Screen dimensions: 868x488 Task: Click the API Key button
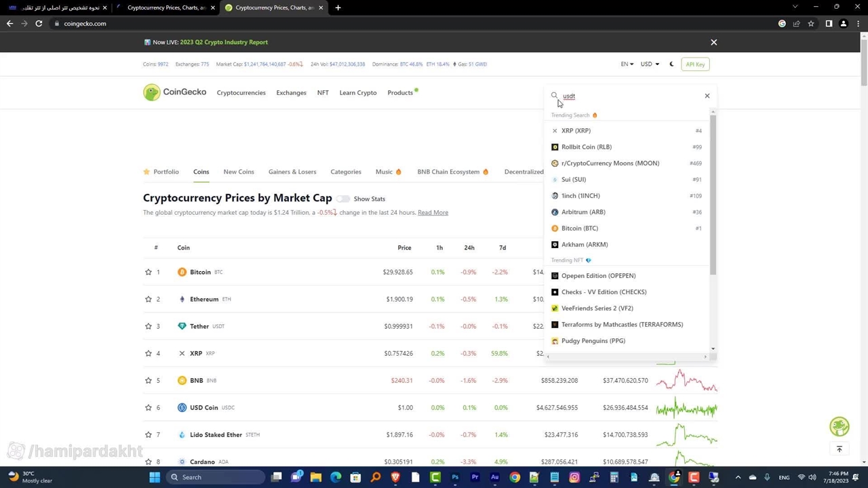pyautogui.click(x=695, y=64)
